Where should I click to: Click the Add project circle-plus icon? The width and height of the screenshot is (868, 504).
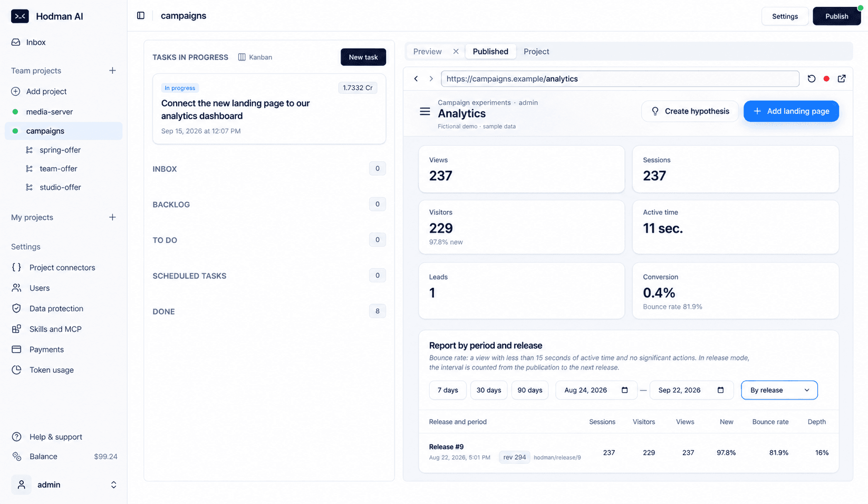[x=16, y=91]
